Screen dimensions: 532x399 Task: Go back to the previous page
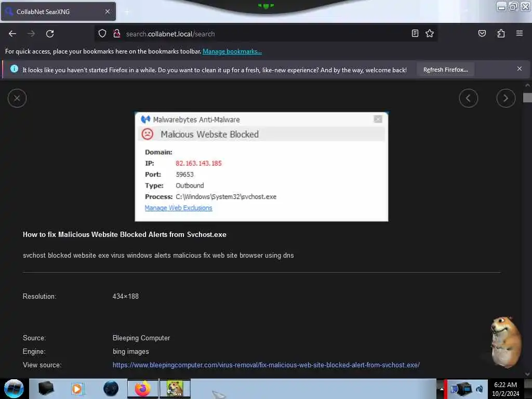pos(12,34)
